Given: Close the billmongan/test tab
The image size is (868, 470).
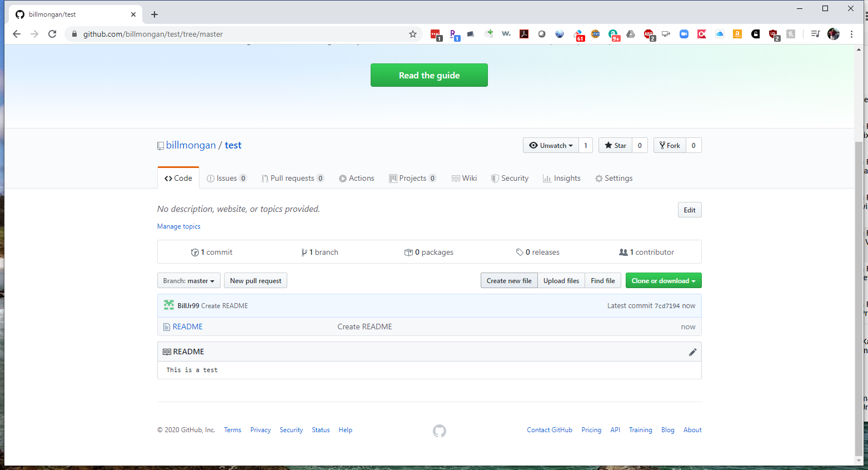Looking at the screenshot, I should [x=133, y=14].
